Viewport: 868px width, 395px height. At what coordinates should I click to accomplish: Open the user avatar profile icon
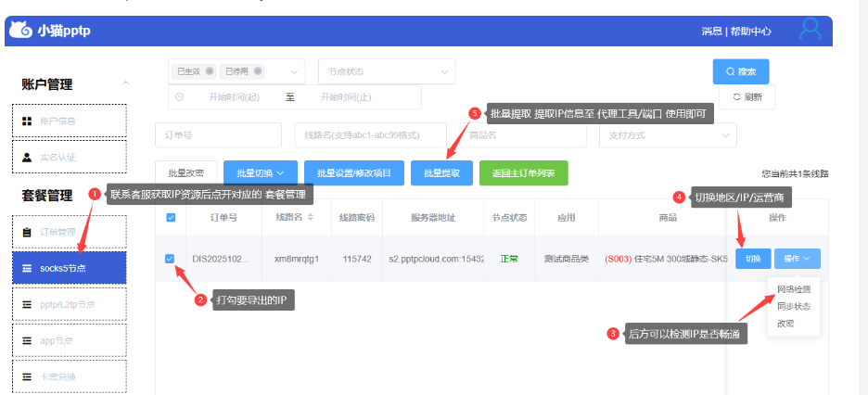tap(811, 30)
